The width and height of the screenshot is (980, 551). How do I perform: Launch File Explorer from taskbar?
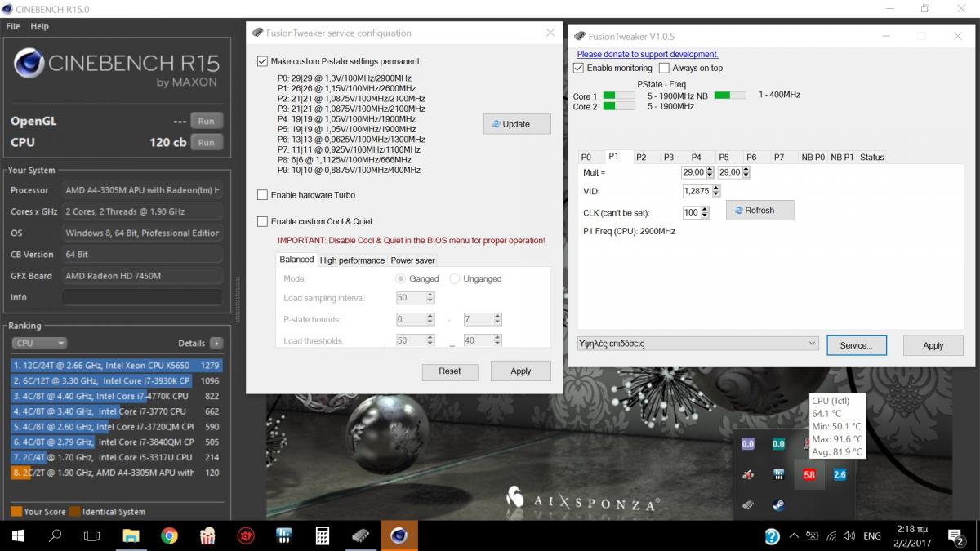[x=131, y=536]
